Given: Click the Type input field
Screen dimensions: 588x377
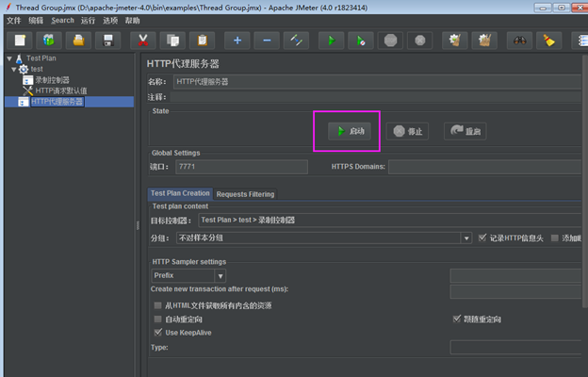Looking at the screenshot, I should point(516,348).
